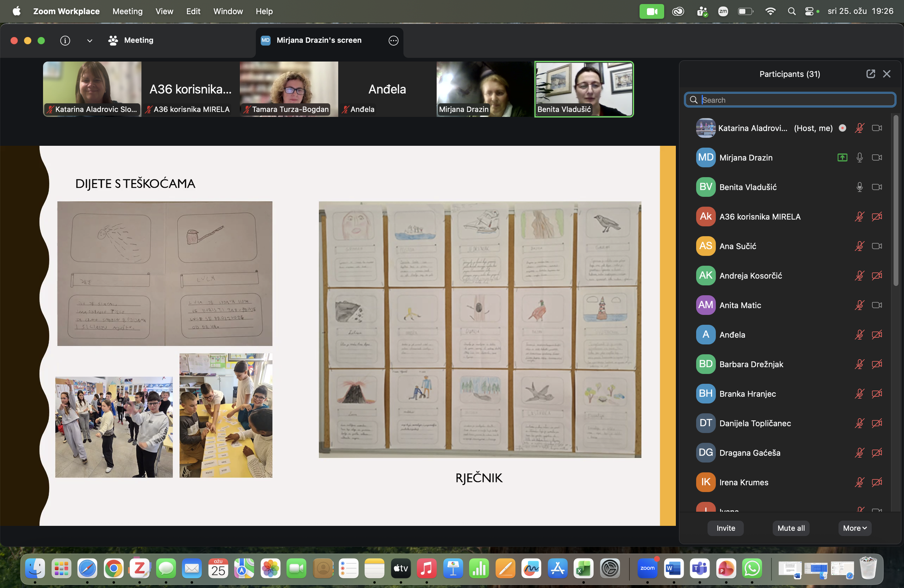Click Mirjana Drazin's screen share indicator

pos(843,157)
